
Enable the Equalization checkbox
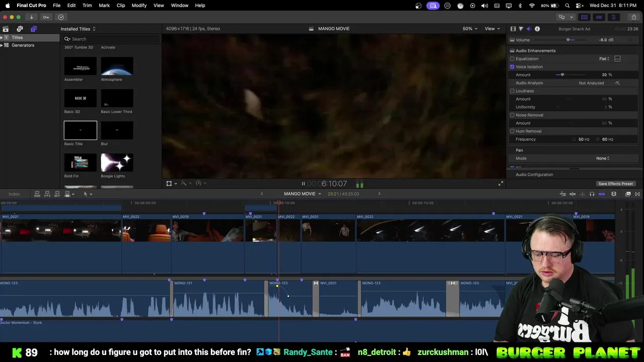[512, 59]
